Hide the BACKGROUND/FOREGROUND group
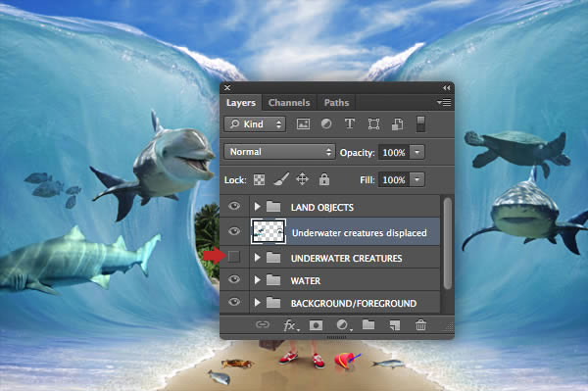 (234, 302)
